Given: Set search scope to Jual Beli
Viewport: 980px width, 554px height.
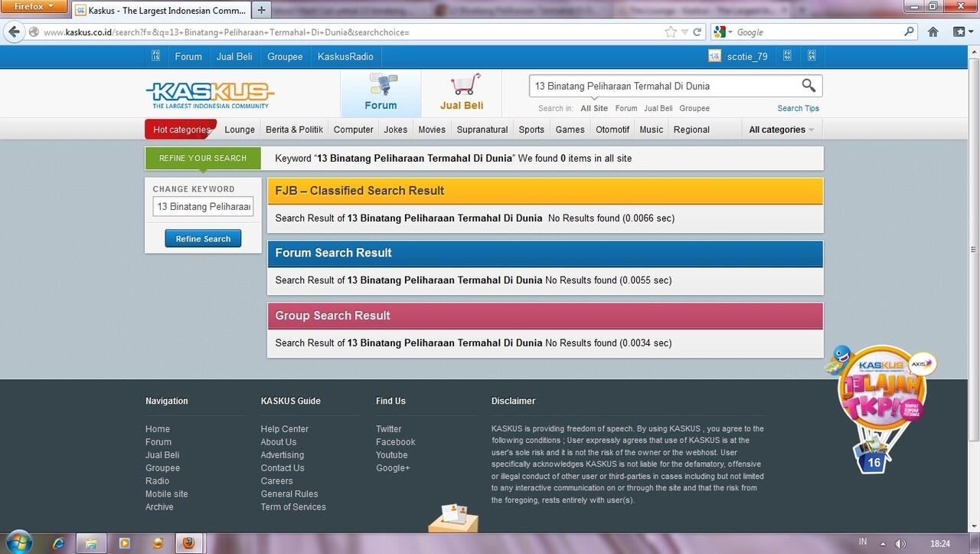Looking at the screenshot, I should (658, 108).
